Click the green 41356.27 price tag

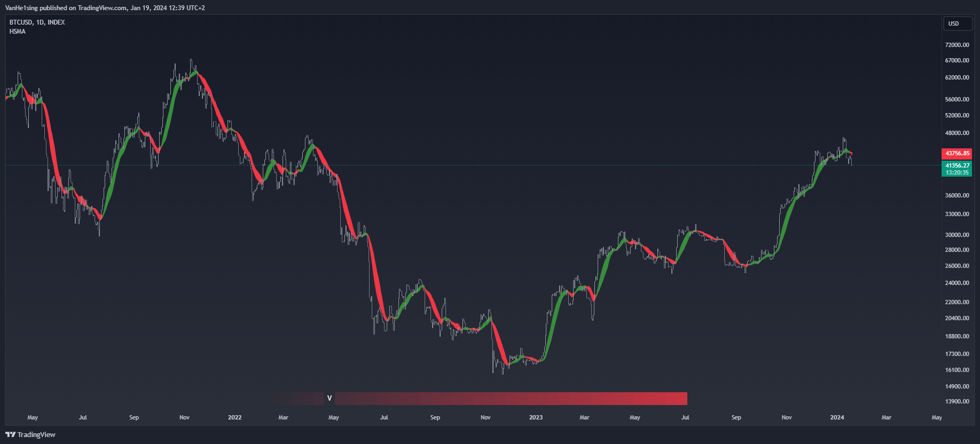coord(957,165)
